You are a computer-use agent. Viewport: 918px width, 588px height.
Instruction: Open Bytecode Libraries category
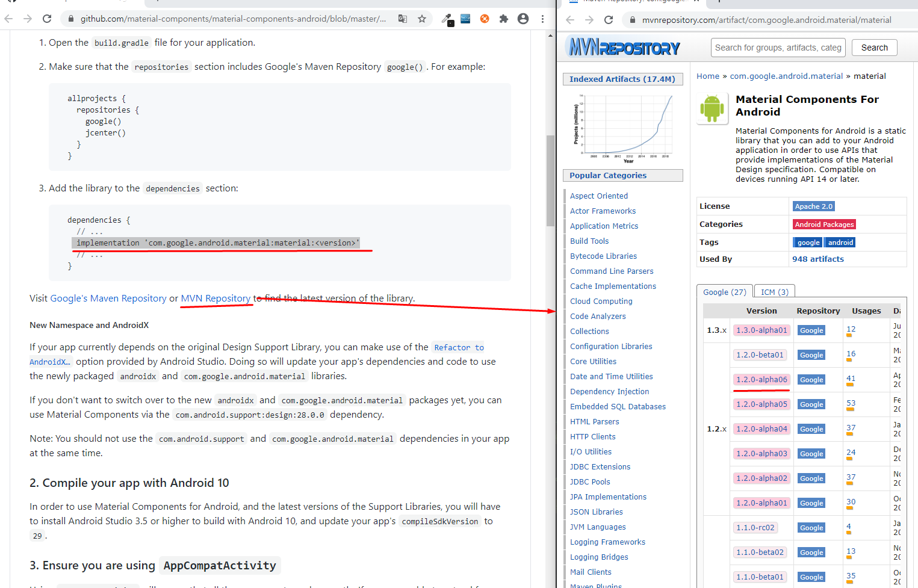tap(603, 256)
